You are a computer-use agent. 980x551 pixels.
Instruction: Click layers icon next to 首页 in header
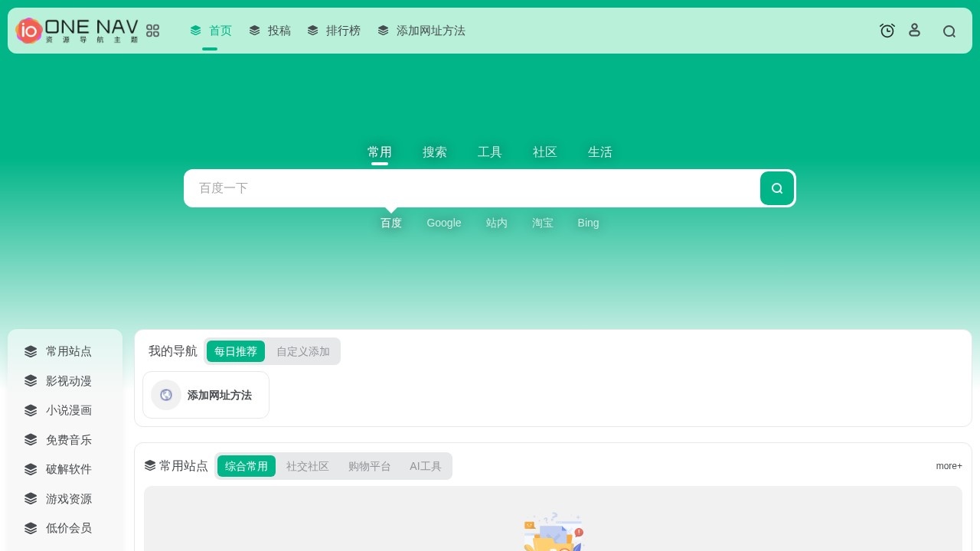pyautogui.click(x=196, y=31)
